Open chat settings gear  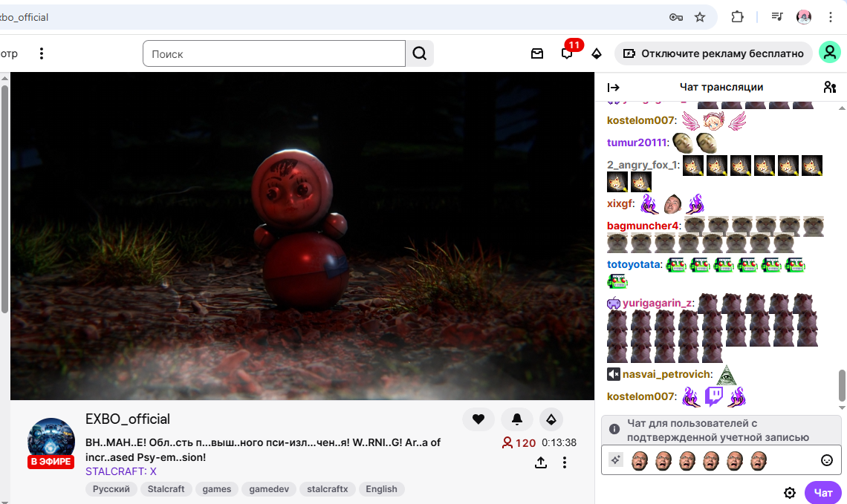click(790, 493)
